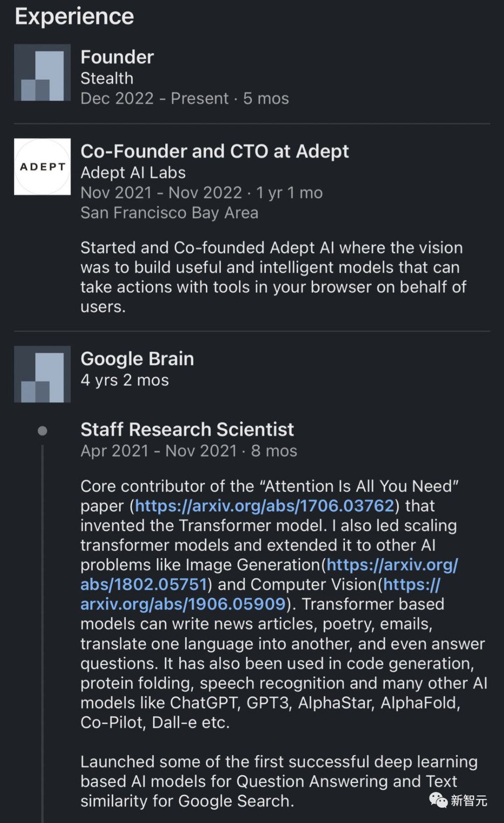Viewport: 504px width, 823px height.
Task: Select the Google Brain company heading
Action: click(x=137, y=359)
